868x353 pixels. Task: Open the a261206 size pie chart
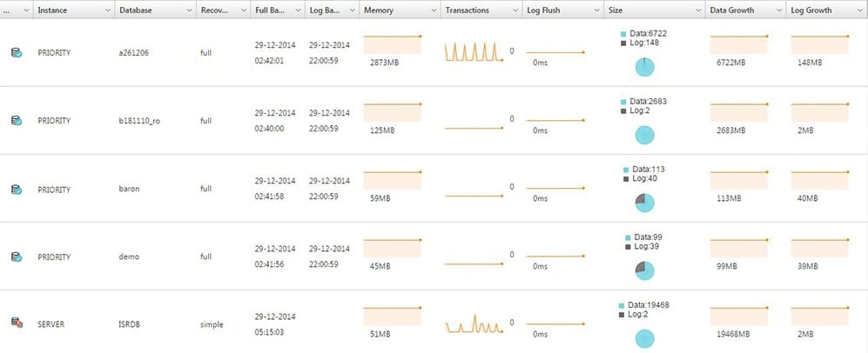click(x=644, y=67)
